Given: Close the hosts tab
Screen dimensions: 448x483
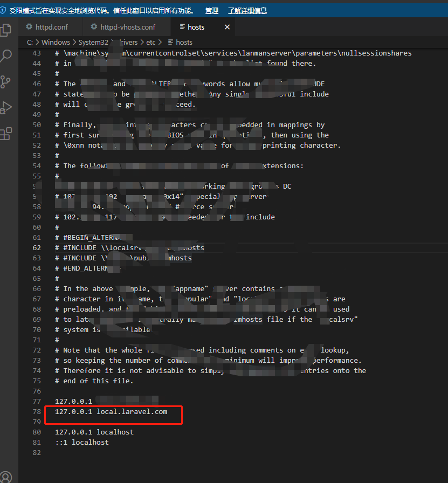Looking at the screenshot, I should coord(227,27).
